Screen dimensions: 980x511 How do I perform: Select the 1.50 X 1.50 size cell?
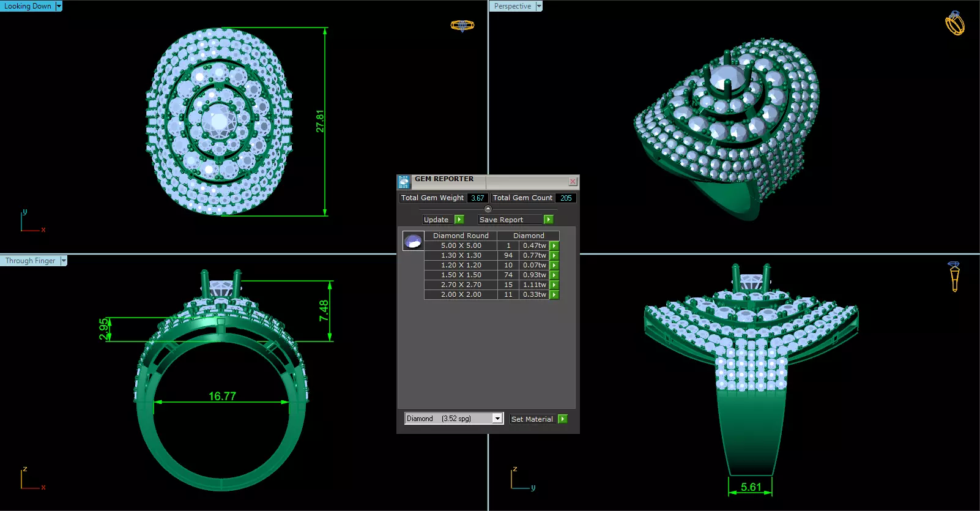[461, 275]
